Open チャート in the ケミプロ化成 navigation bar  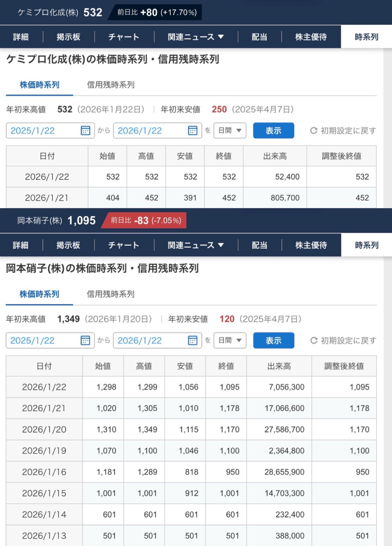pyautogui.click(x=124, y=37)
